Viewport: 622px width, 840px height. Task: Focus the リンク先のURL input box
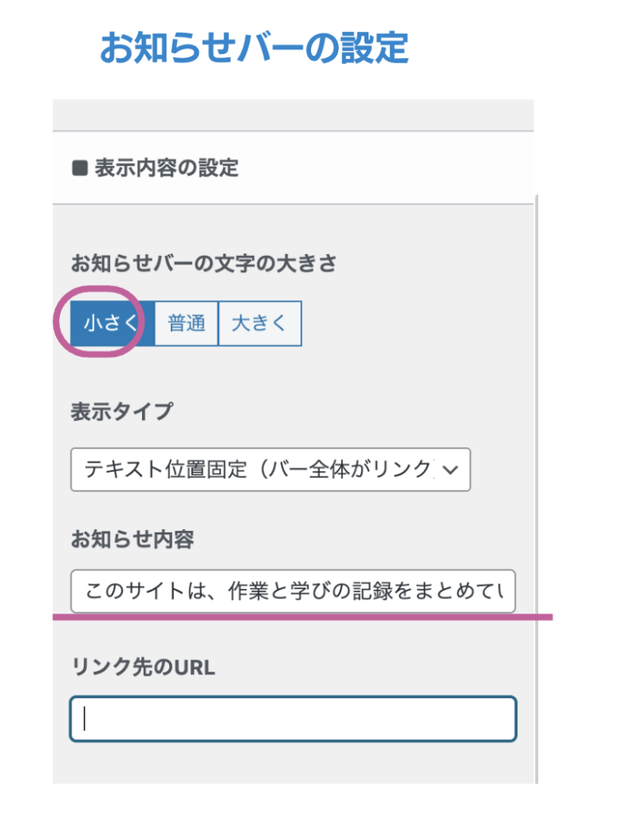pos(293,719)
